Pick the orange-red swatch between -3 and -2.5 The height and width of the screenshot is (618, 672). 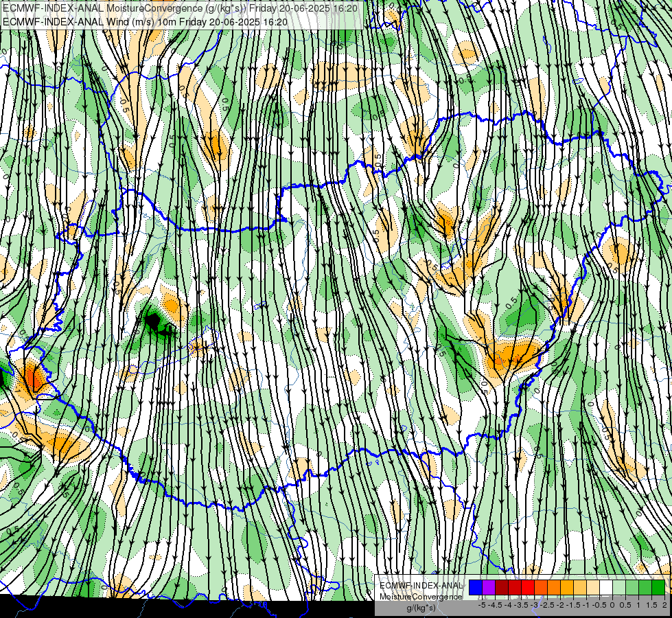click(541, 588)
